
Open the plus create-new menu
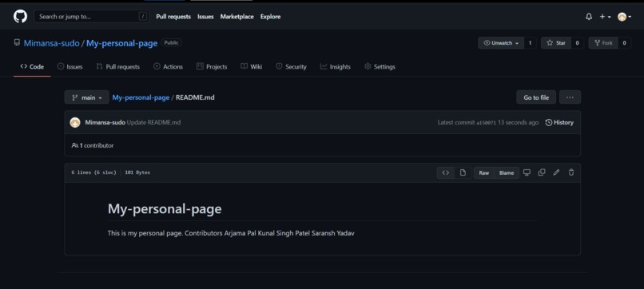(x=605, y=17)
